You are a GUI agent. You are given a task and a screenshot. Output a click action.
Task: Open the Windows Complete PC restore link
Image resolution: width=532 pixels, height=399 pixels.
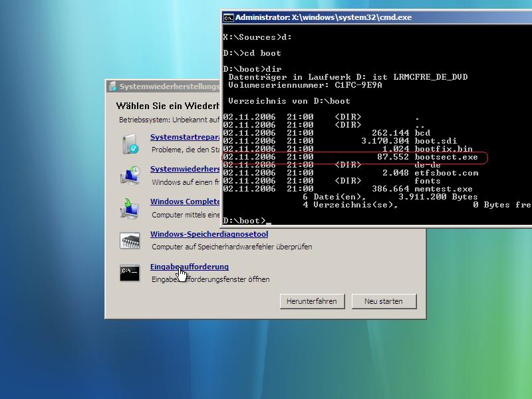point(185,201)
